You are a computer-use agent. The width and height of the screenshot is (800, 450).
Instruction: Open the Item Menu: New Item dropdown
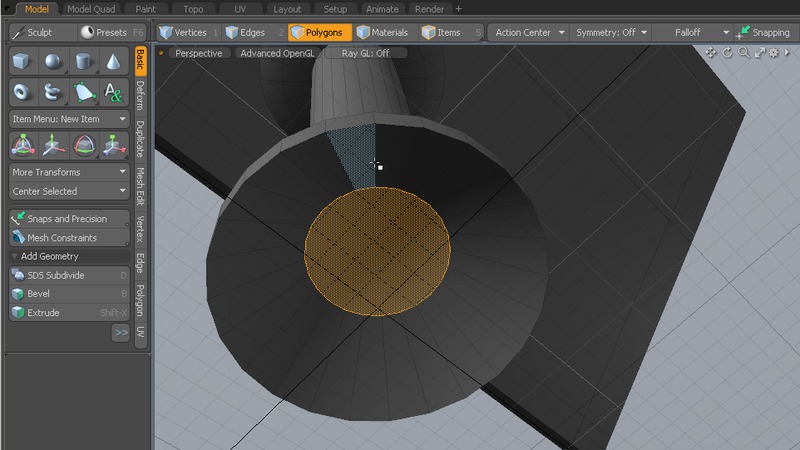point(69,119)
